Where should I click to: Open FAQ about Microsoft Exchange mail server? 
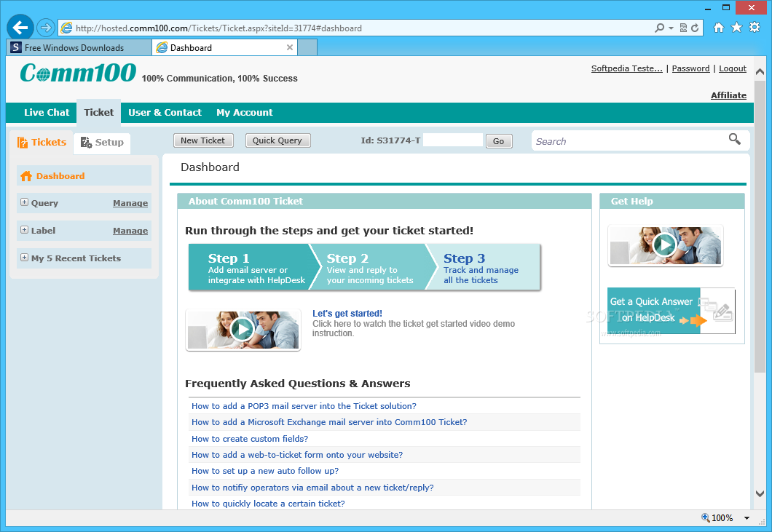coord(329,422)
